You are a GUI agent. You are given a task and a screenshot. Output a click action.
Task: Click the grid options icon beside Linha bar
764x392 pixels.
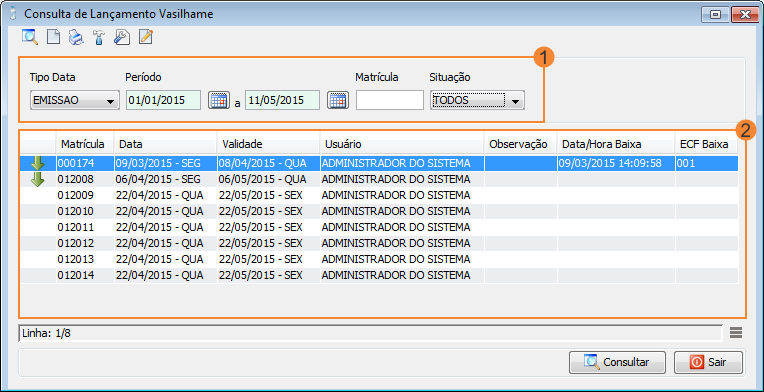click(736, 333)
